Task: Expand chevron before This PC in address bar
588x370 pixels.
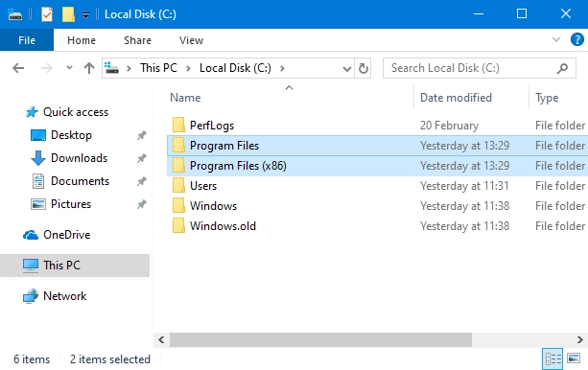Action: 129,68
